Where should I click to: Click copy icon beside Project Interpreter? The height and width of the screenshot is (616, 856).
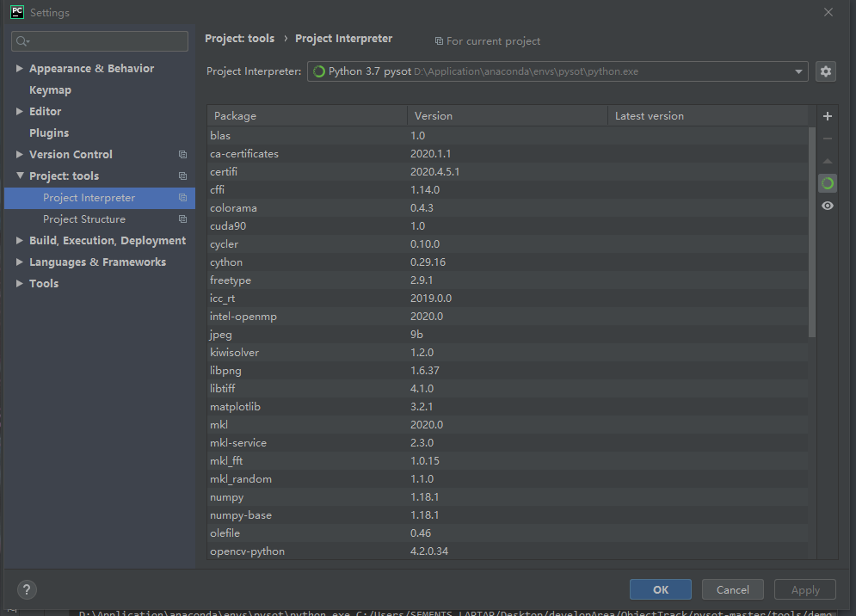pyautogui.click(x=183, y=198)
